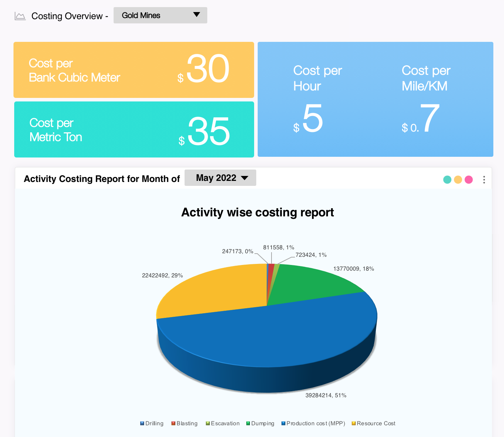
Task: Expand the May 2022 month selector
Action: [x=220, y=178]
